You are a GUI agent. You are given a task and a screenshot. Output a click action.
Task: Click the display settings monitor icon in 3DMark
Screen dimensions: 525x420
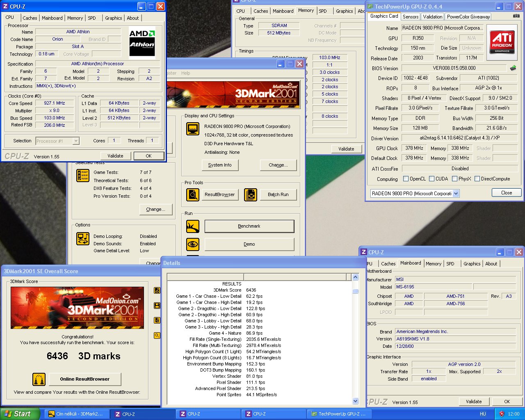coord(193,129)
